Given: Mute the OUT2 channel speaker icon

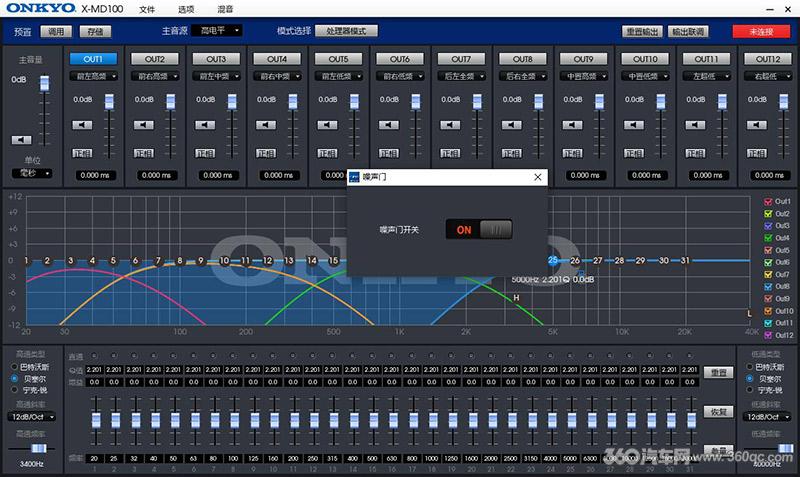Looking at the screenshot, I should pos(143,125).
